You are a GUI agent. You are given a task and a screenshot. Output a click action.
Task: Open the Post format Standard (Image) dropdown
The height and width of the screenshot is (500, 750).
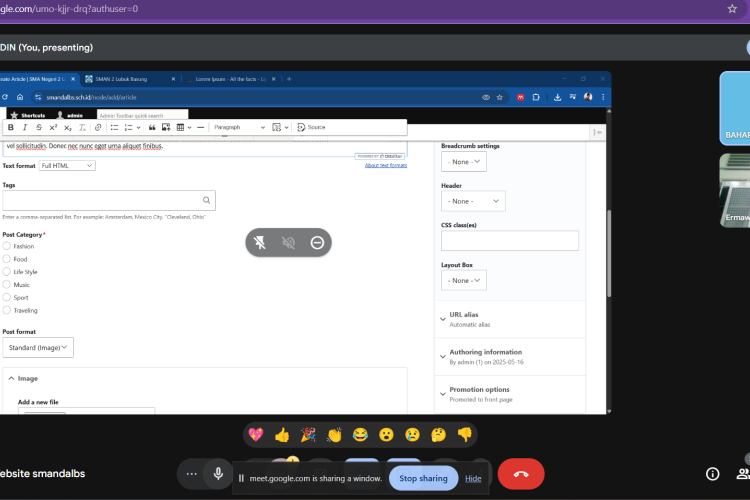(38, 347)
